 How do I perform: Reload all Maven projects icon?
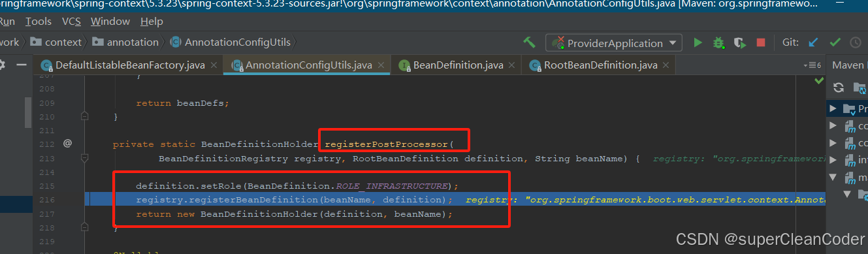click(x=839, y=87)
